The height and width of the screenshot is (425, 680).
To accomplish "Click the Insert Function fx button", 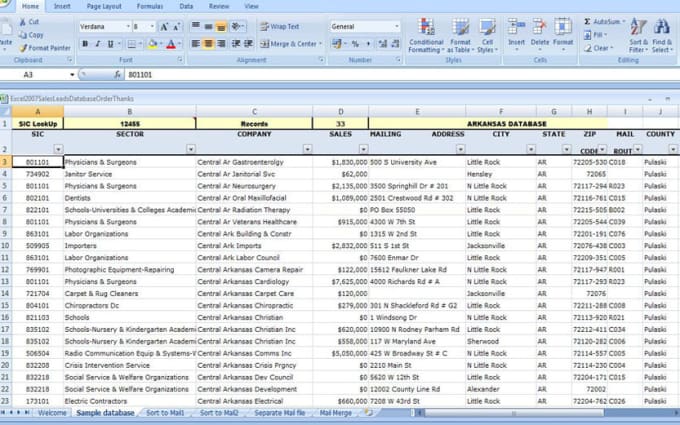I will click(x=117, y=75).
